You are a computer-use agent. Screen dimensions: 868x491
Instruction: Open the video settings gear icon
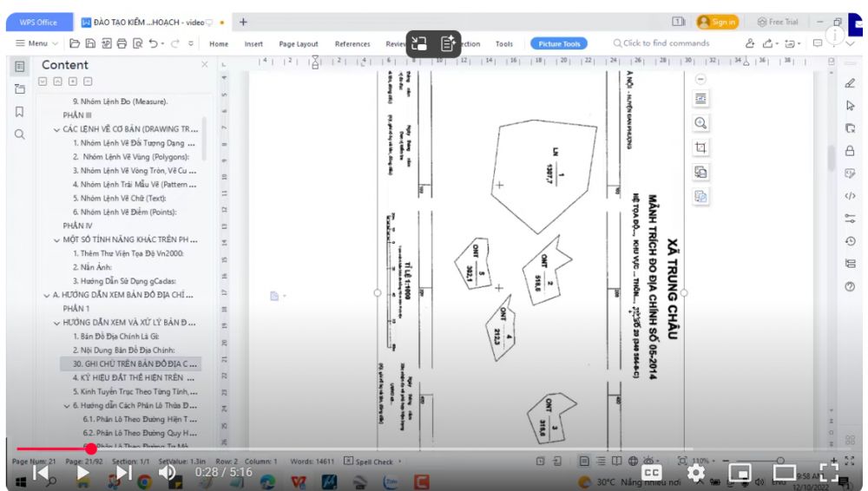(x=696, y=473)
